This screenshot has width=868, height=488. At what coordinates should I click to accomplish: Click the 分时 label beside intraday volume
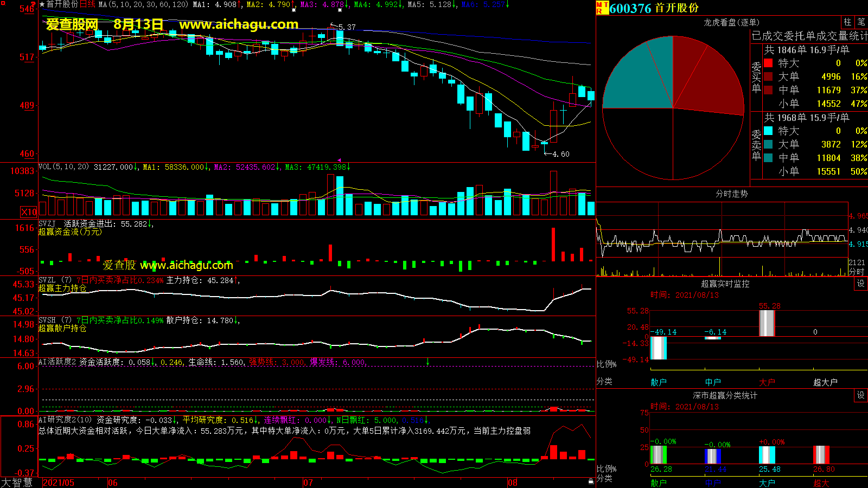point(856,271)
